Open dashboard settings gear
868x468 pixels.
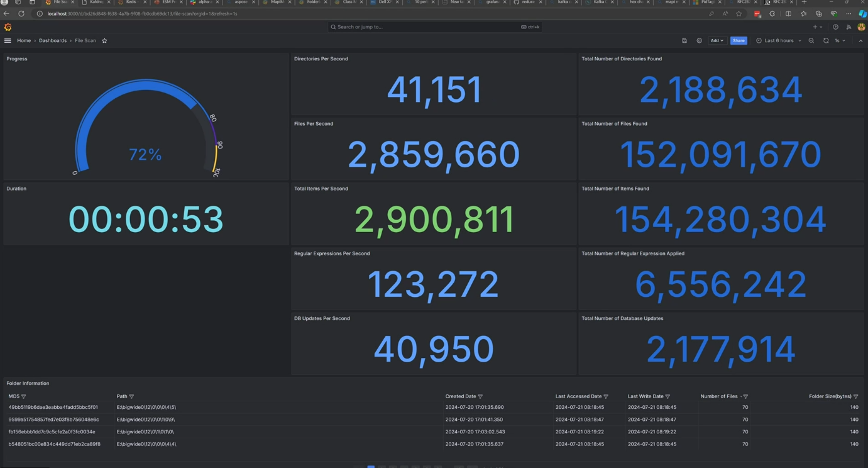(699, 41)
